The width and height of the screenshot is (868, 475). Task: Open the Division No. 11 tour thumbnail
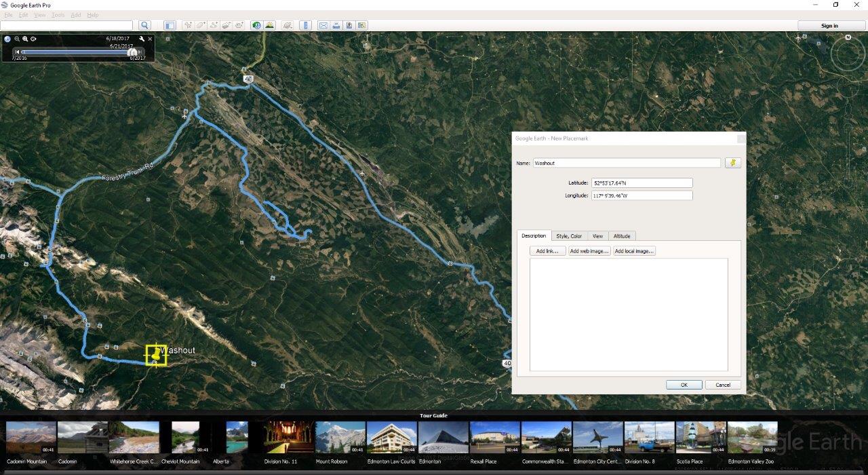289,438
